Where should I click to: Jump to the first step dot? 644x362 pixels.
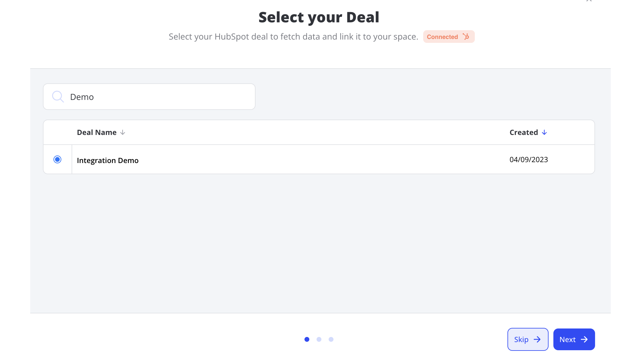coord(307,339)
